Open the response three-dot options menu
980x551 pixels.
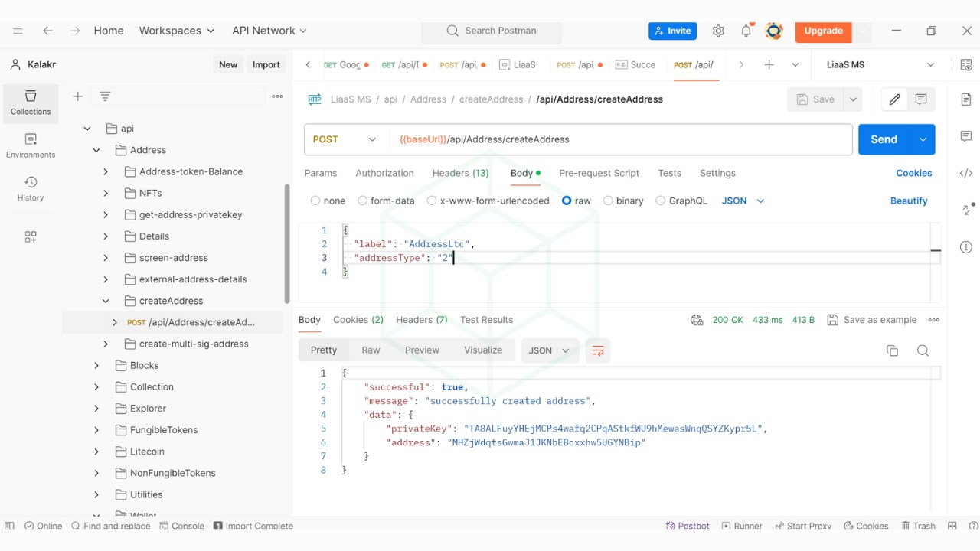click(933, 320)
